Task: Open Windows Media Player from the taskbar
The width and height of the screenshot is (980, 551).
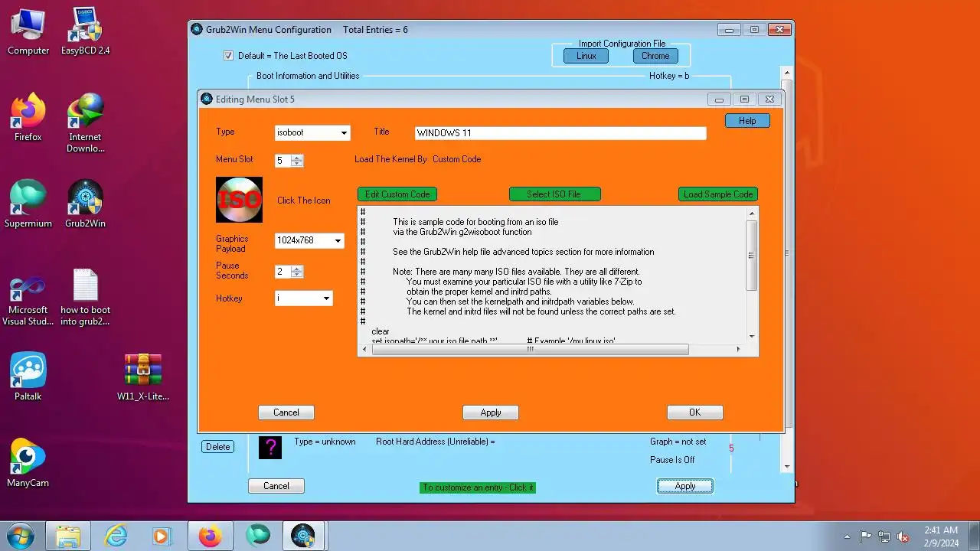Action: click(x=162, y=536)
